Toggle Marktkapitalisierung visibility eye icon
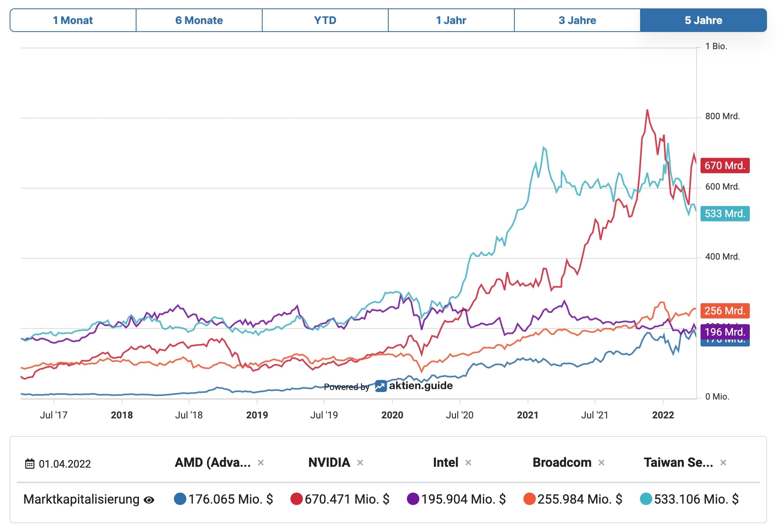 (149, 500)
